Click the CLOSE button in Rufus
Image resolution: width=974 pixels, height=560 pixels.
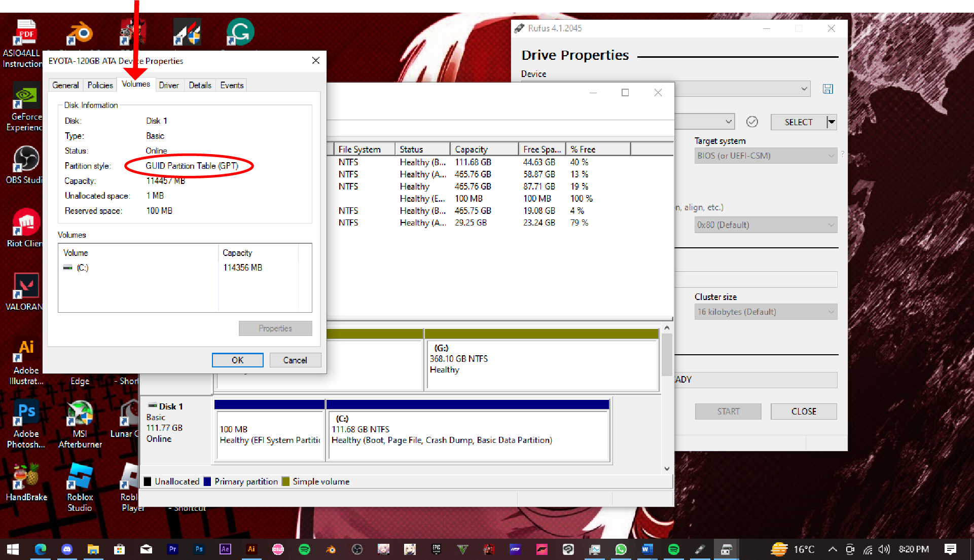tap(804, 412)
